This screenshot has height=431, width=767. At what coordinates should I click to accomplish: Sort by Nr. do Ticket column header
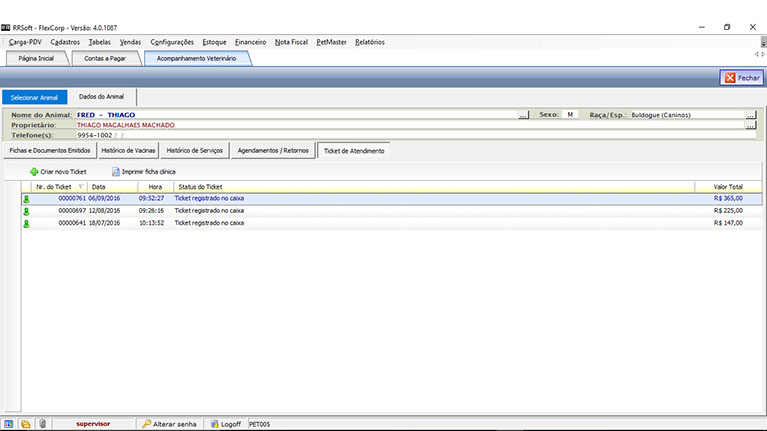point(54,186)
